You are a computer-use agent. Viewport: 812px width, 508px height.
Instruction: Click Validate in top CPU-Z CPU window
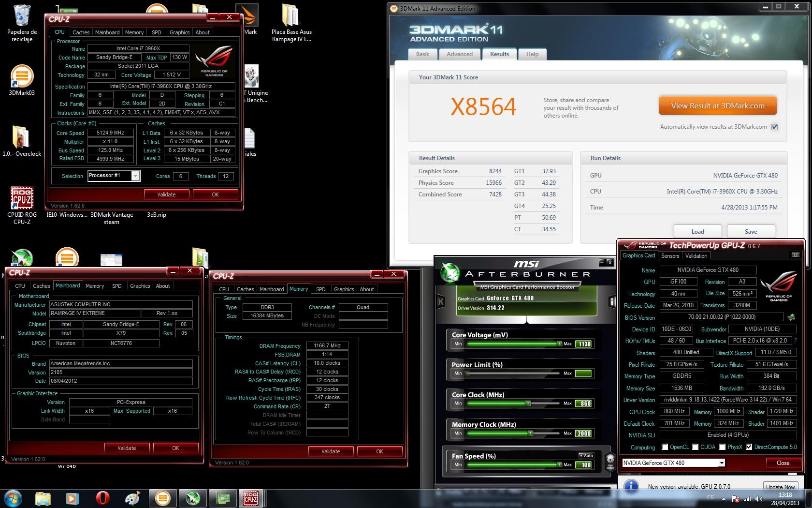pyautogui.click(x=166, y=194)
